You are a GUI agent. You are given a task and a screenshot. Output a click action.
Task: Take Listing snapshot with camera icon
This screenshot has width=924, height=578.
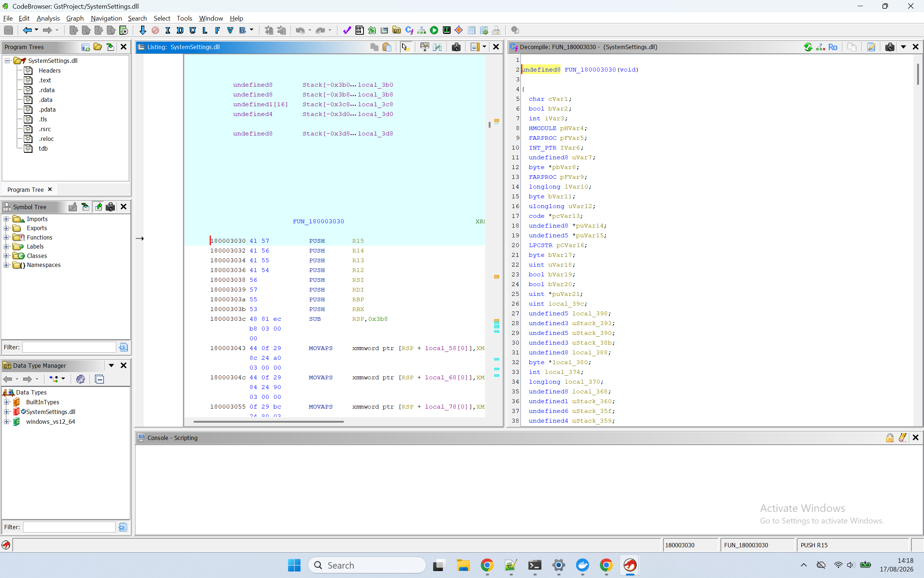[x=456, y=47]
